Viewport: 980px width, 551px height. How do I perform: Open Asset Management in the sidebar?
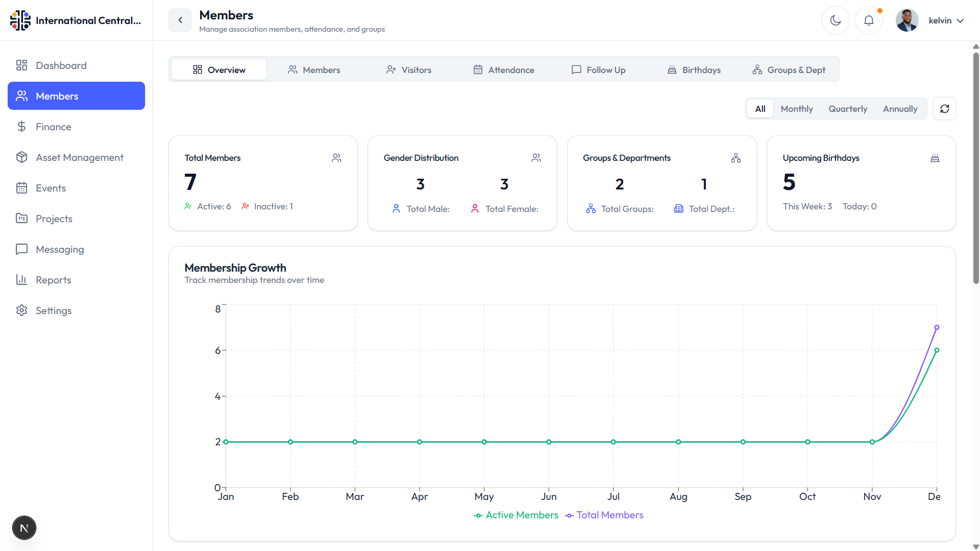[79, 157]
